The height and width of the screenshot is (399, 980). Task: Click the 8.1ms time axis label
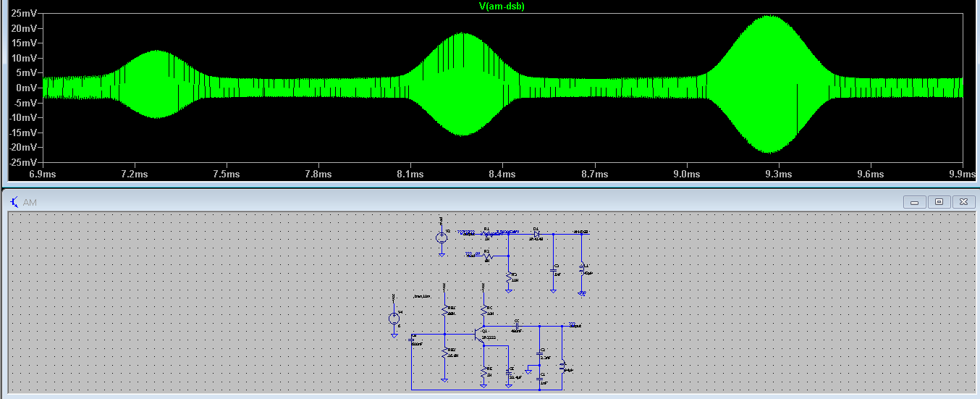click(x=410, y=174)
